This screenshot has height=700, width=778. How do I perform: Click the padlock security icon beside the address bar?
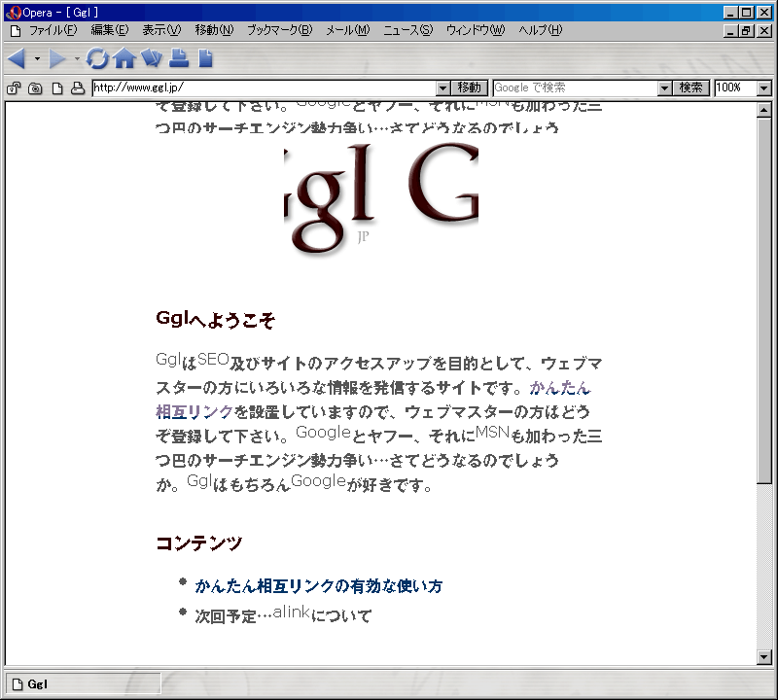click(14, 88)
